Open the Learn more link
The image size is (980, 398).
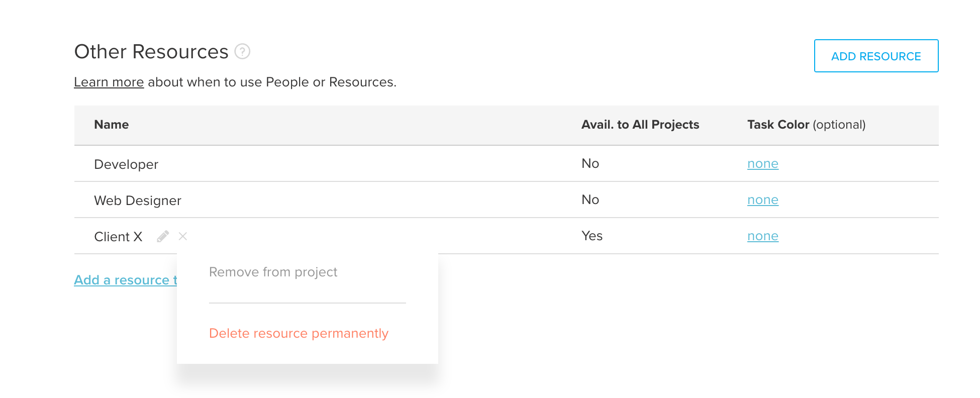[109, 81]
